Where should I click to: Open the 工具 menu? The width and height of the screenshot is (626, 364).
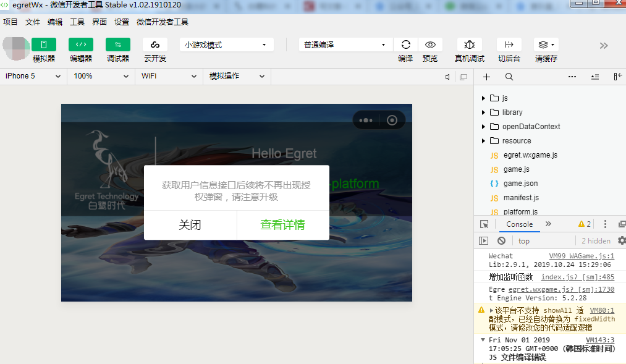coord(77,22)
